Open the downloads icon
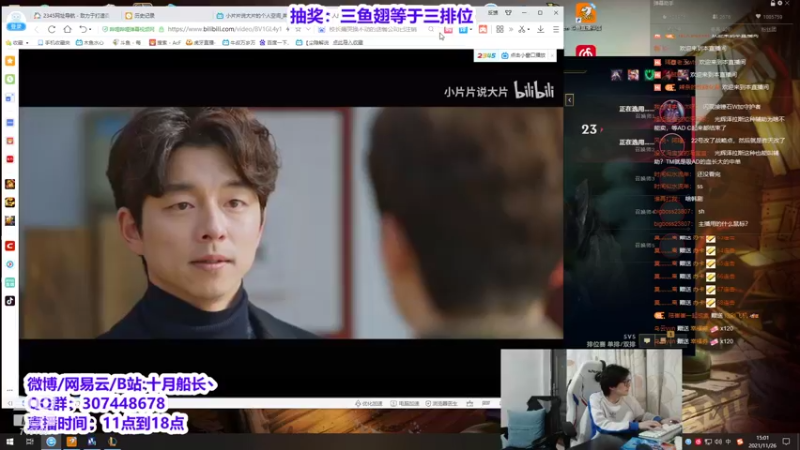This screenshot has height=450, width=800. 540,29
